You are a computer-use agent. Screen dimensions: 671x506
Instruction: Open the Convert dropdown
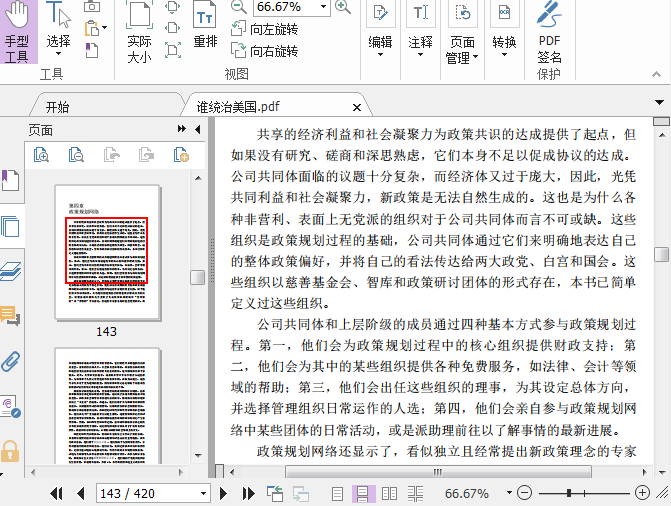coord(504,30)
